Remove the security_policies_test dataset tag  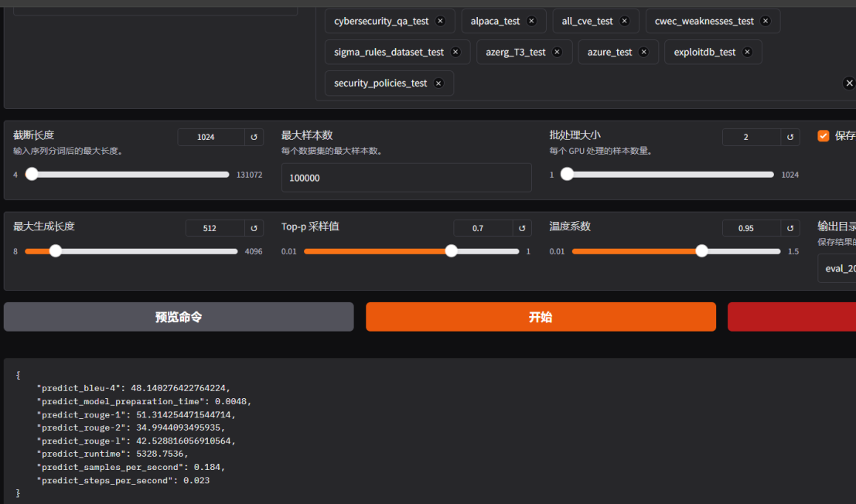(x=438, y=83)
